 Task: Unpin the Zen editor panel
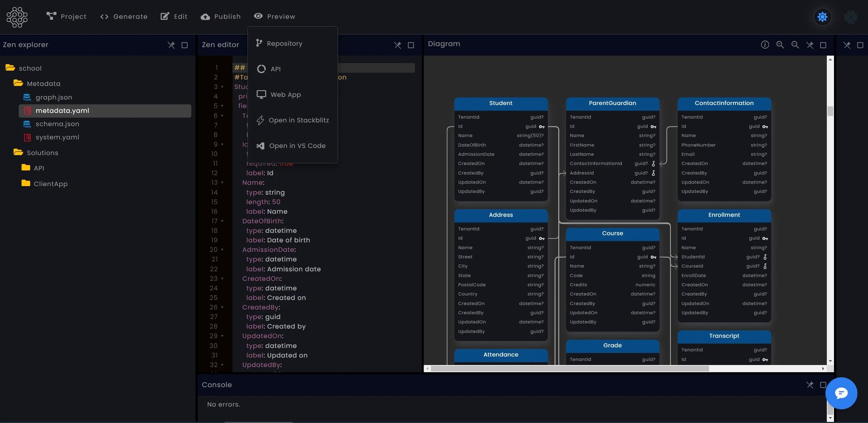[398, 45]
